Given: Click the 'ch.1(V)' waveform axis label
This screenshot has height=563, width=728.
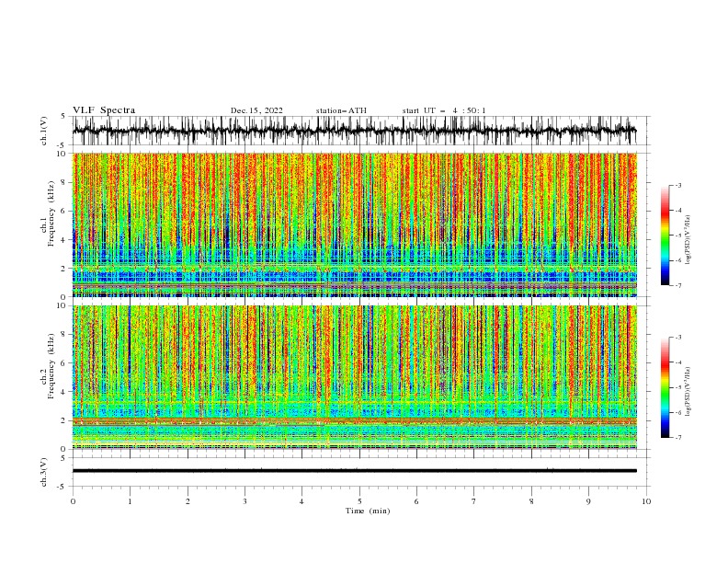Looking at the screenshot, I should pyautogui.click(x=44, y=131).
